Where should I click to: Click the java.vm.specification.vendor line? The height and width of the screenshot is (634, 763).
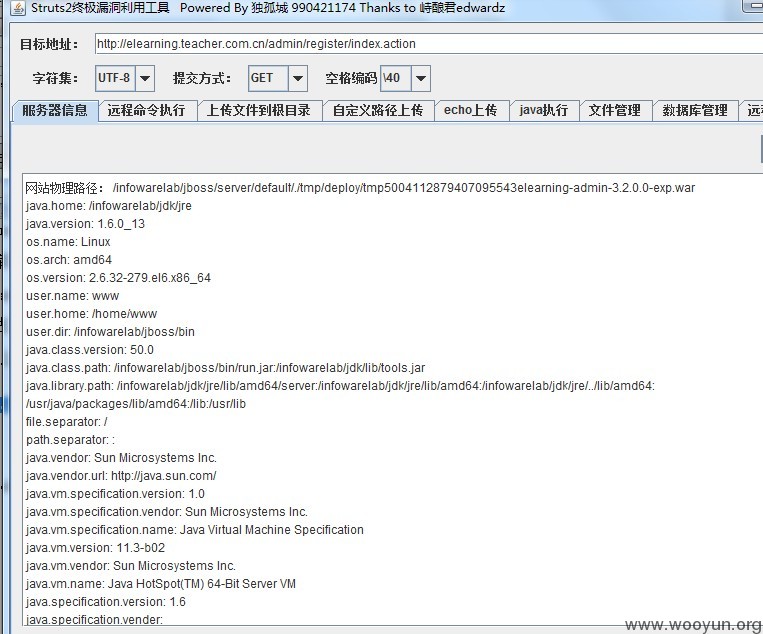pyautogui.click(x=166, y=512)
